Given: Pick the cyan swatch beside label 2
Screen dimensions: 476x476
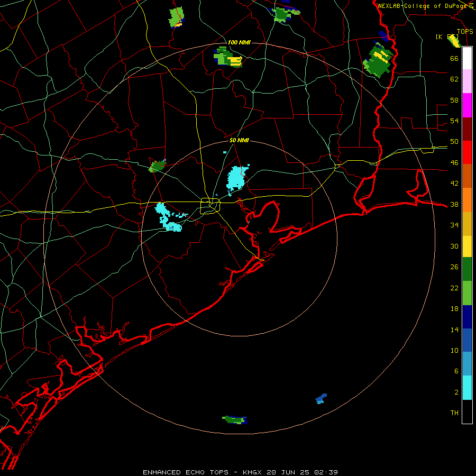Looking at the screenshot, I should [467, 388].
